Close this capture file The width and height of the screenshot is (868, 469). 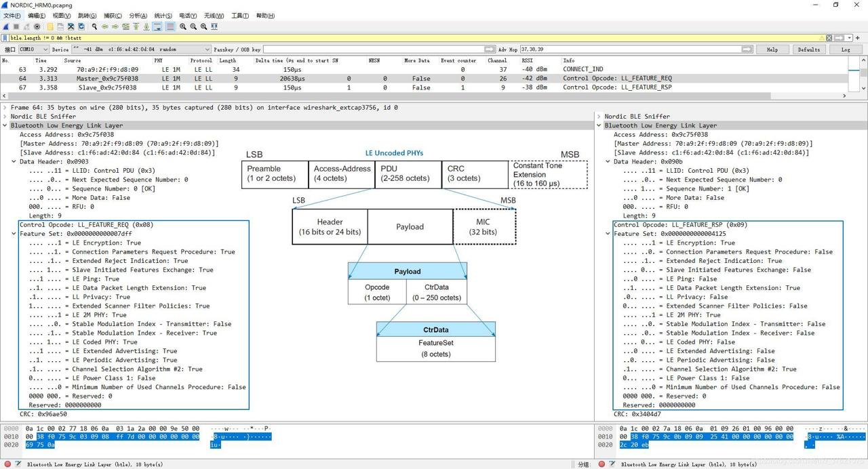tap(71, 26)
